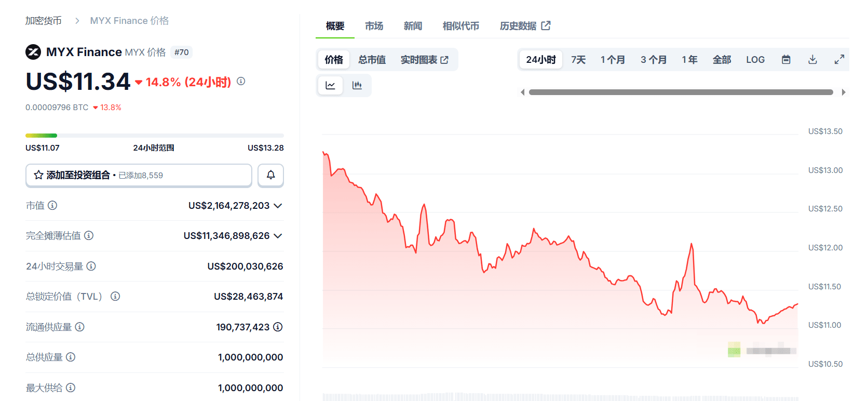The width and height of the screenshot is (868, 401).
Task: Click the volume bars under the chart
Action: click(560, 397)
